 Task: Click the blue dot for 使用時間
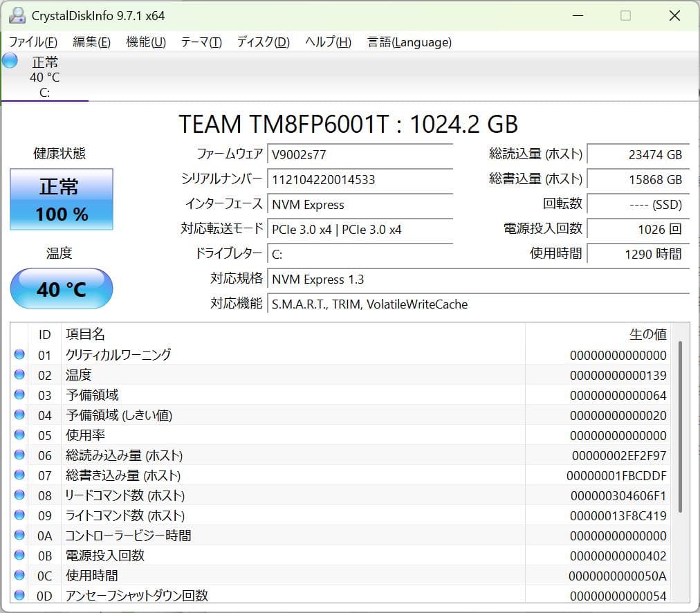[x=20, y=576]
